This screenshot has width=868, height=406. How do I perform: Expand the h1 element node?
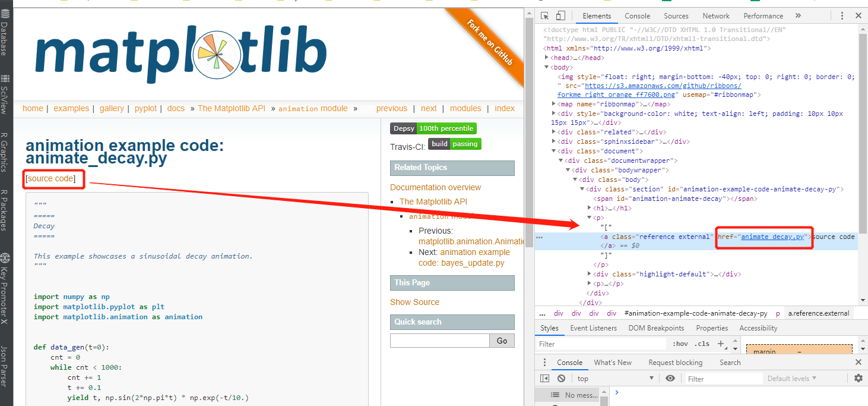[590, 208]
